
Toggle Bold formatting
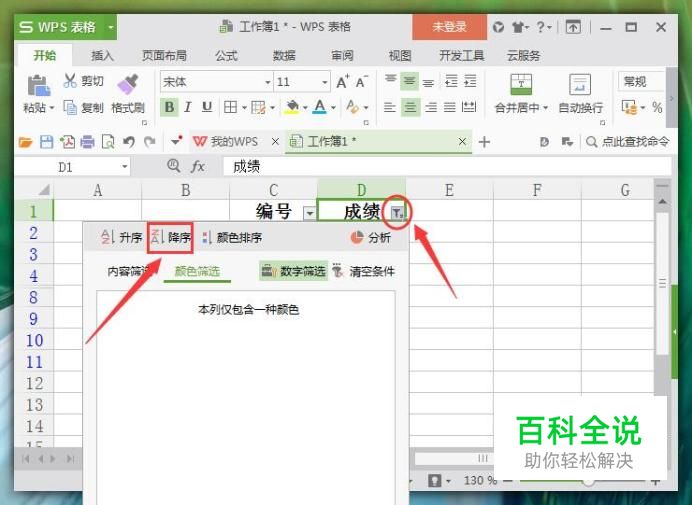click(x=169, y=107)
